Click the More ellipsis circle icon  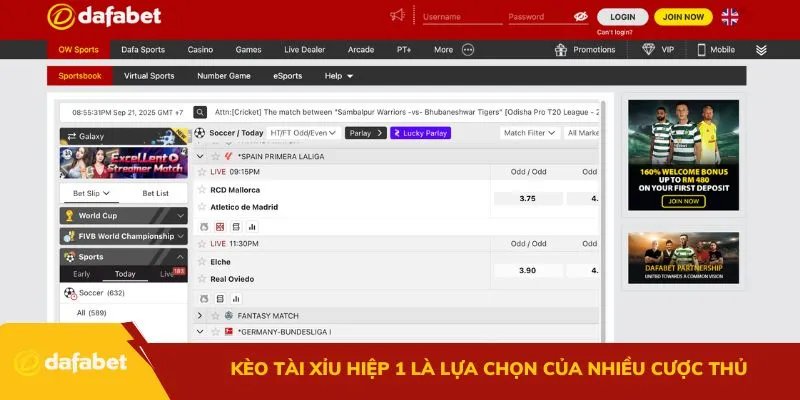[x=468, y=49]
